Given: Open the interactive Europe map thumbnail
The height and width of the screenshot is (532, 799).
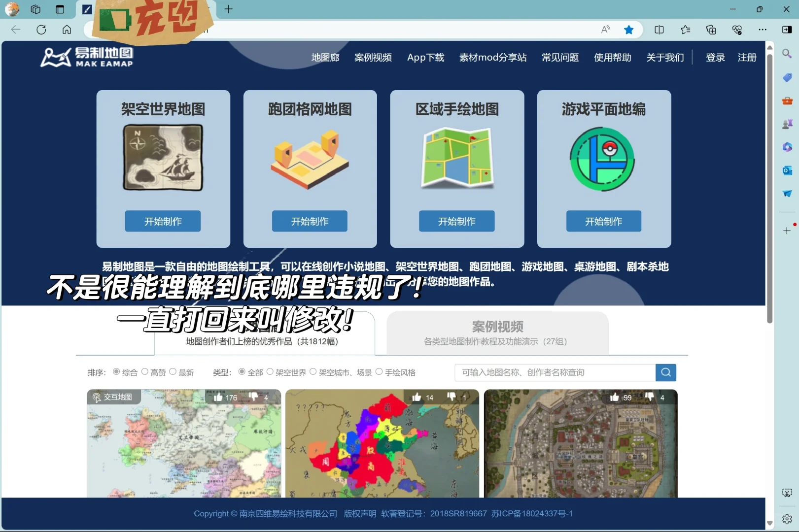Looking at the screenshot, I should click(x=184, y=443).
